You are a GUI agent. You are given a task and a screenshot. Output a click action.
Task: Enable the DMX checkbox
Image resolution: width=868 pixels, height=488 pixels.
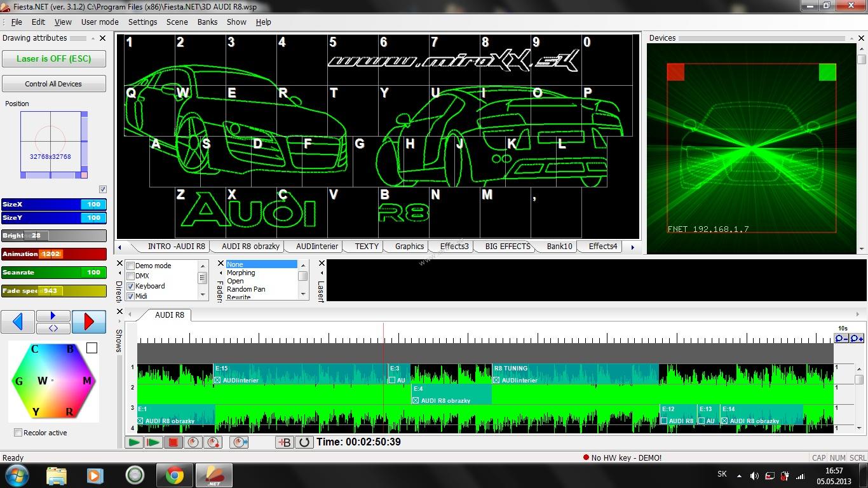(130, 276)
